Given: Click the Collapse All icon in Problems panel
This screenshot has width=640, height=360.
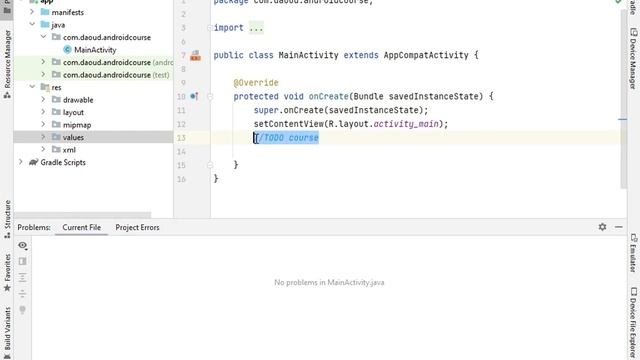Looking at the screenshot, I should click(22, 293).
